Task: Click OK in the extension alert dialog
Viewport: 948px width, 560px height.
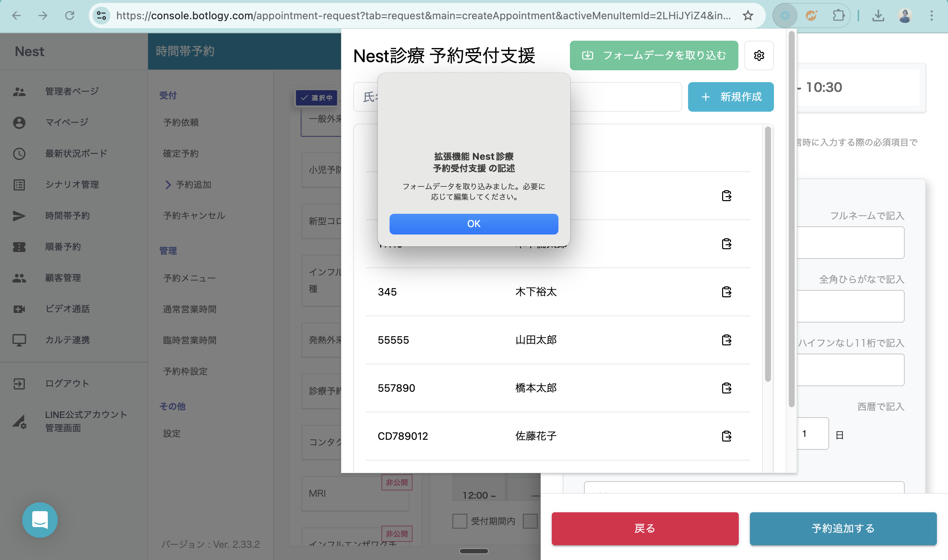Action: pos(474,224)
